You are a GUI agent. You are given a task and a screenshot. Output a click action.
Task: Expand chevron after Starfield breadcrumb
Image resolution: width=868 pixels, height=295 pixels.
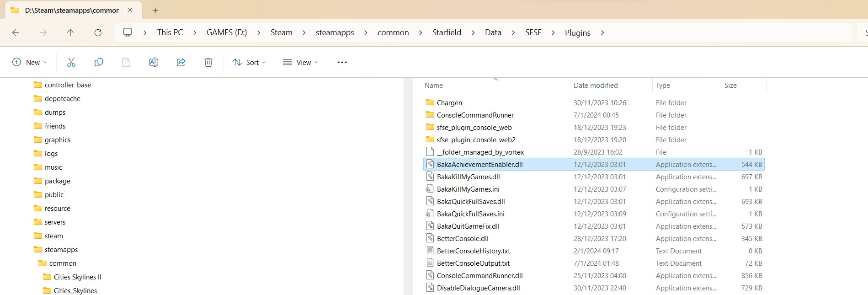473,32
